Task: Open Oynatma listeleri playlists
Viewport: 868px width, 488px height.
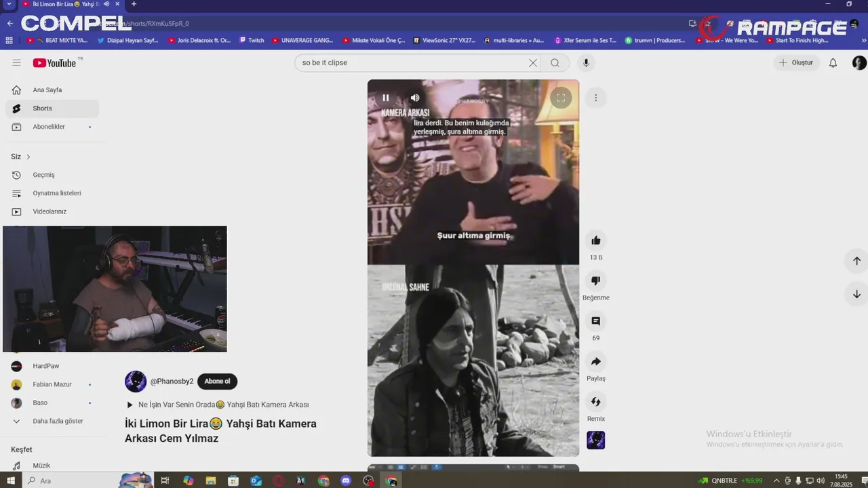Action: [x=52, y=193]
